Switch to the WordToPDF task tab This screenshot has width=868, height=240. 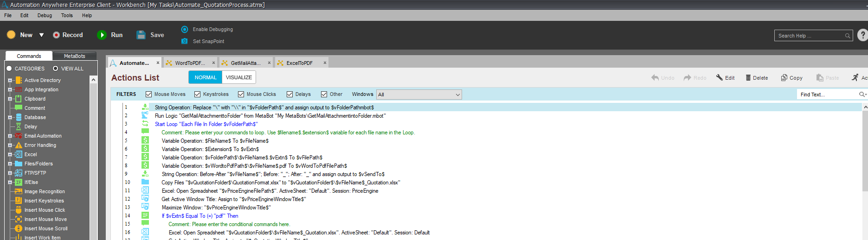(x=190, y=63)
